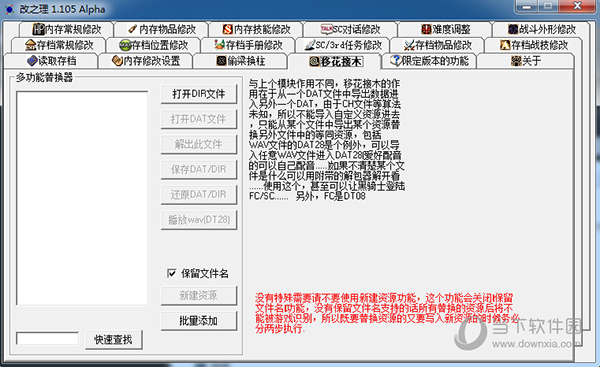Viewport: 600px width, 367px height.
Task: Switch to the 内存常规修改 tab
Action: 67,29
